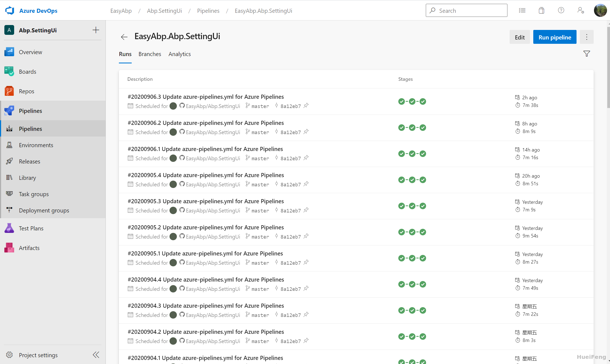Click the Edit button
The image size is (610, 364).
[519, 37]
